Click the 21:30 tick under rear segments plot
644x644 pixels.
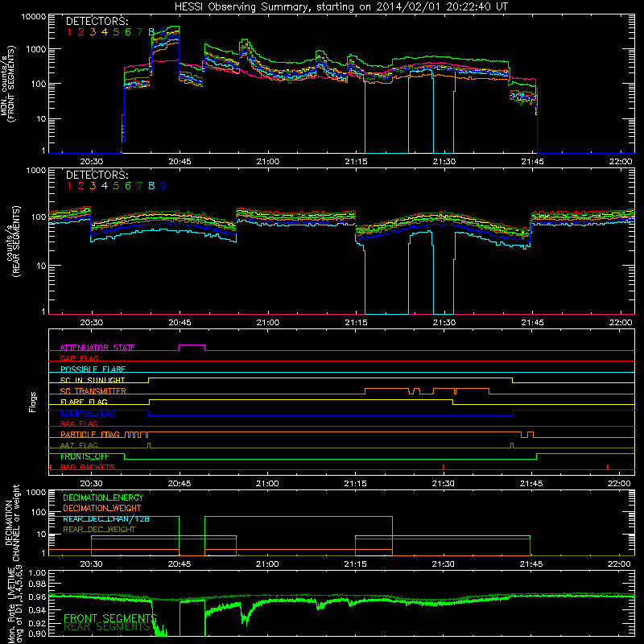pyautogui.click(x=444, y=323)
